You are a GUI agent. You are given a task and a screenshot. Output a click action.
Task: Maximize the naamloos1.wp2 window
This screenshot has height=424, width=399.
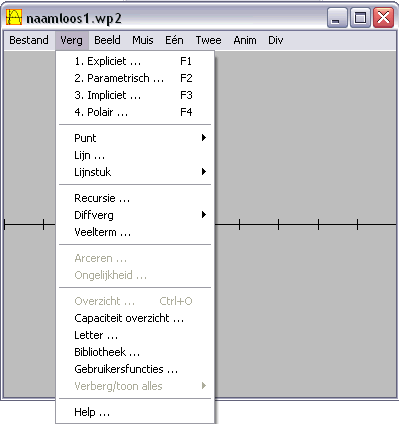(360, 17)
